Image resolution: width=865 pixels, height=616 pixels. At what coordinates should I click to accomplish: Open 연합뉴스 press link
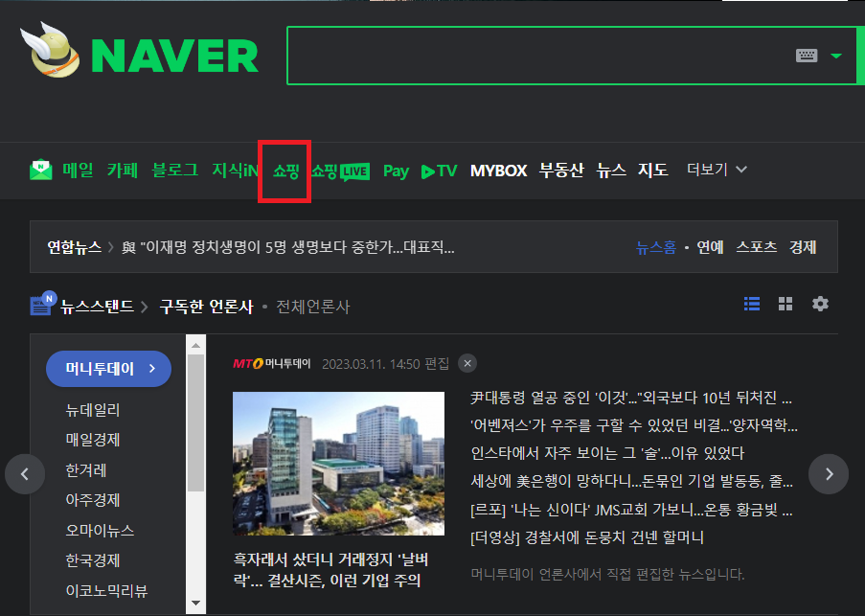(x=75, y=247)
